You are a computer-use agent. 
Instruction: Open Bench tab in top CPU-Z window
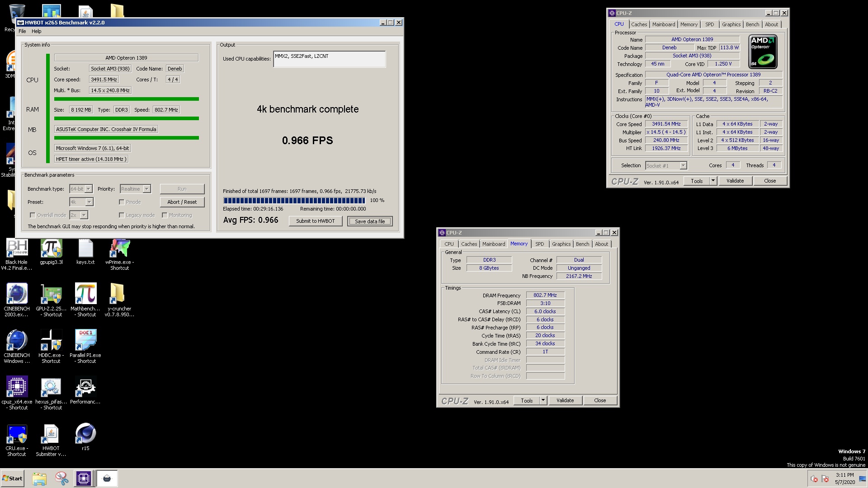[753, 24]
